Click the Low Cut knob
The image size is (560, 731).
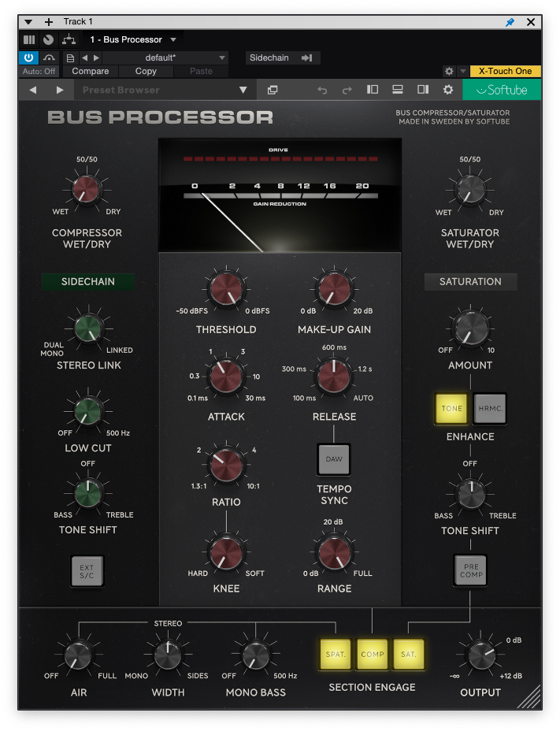(x=88, y=410)
